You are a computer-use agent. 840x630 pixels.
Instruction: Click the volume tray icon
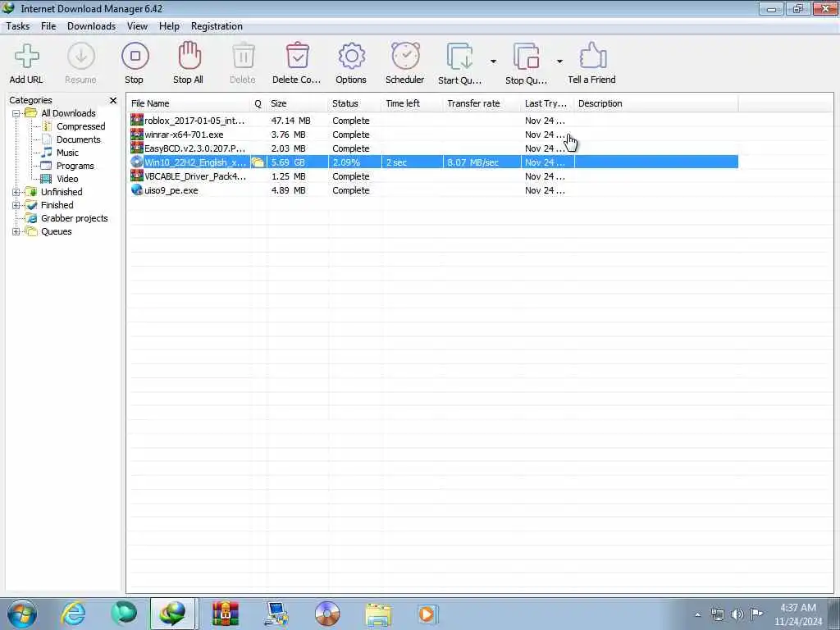(737, 614)
